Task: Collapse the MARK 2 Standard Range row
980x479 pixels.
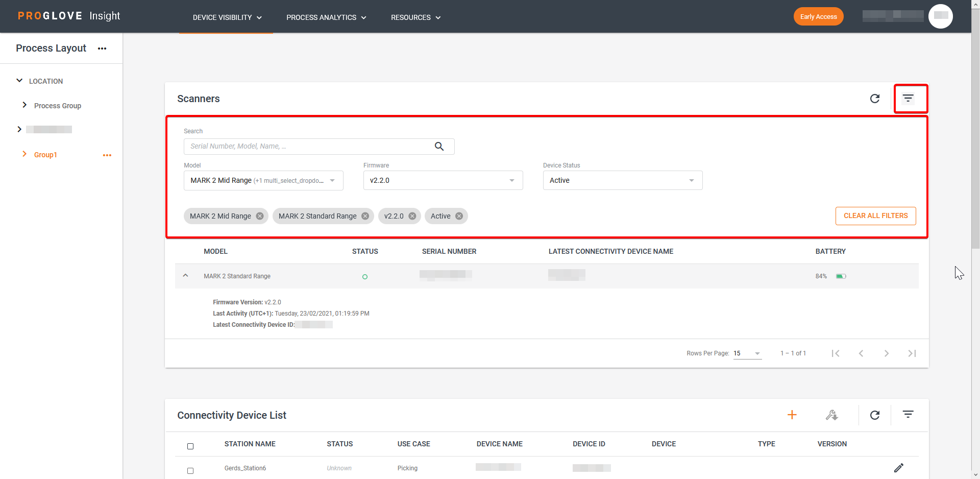Action: click(186, 276)
